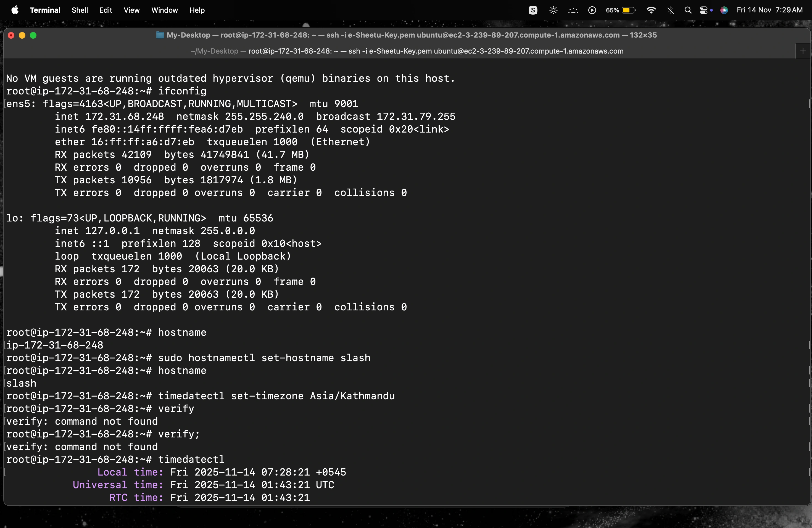Open the Wi-Fi status menu
812x528 pixels.
(651, 10)
